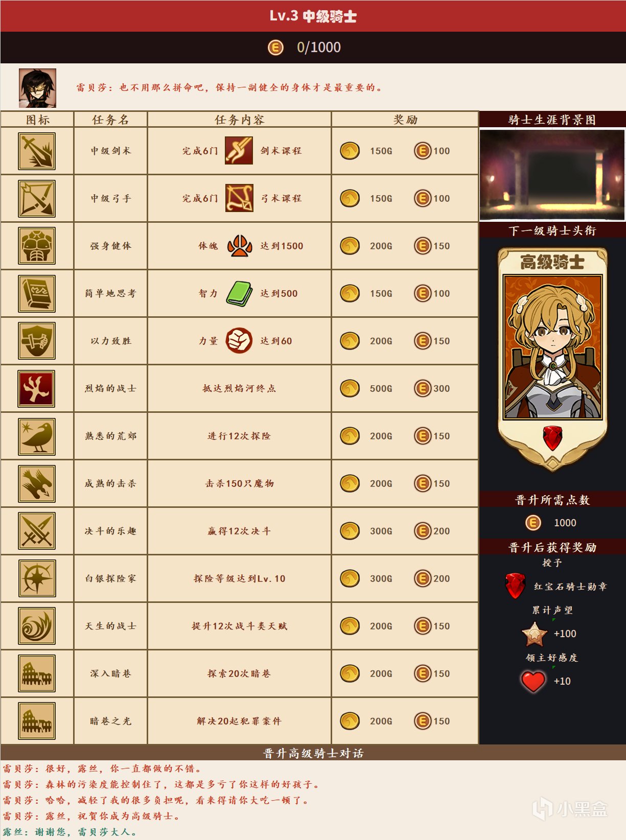Click the 力量 fist icon
The image size is (626, 840).
[239, 341]
